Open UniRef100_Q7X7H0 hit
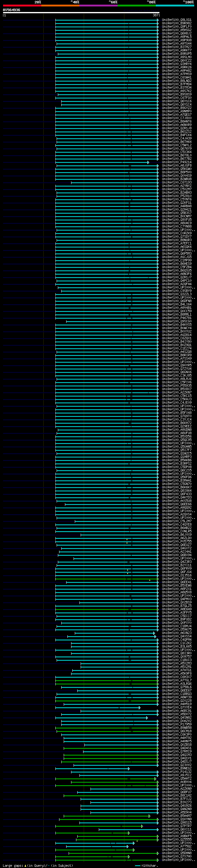The height and width of the screenshot is (868, 197). pyautogui.click(x=177, y=856)
